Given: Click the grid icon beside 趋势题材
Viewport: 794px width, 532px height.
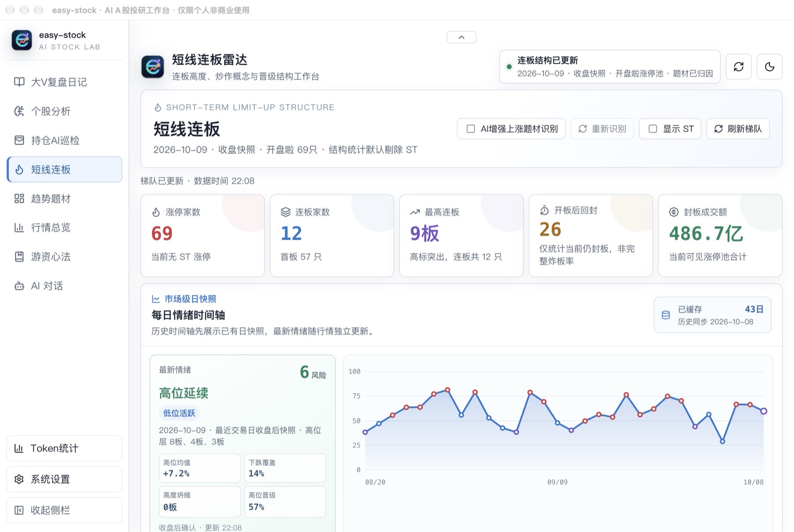Looking at the screenshot, I should pyautogui.click(x=19, y=199).
